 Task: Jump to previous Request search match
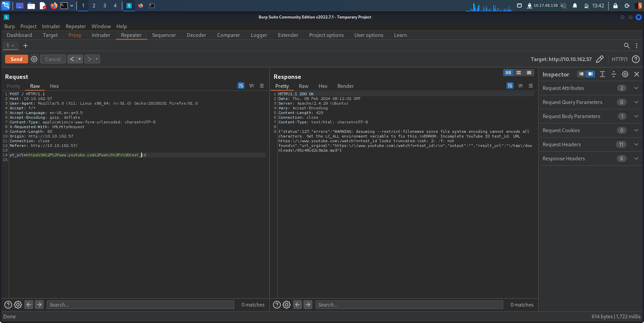pyautogui.click(x=29, y=305)
